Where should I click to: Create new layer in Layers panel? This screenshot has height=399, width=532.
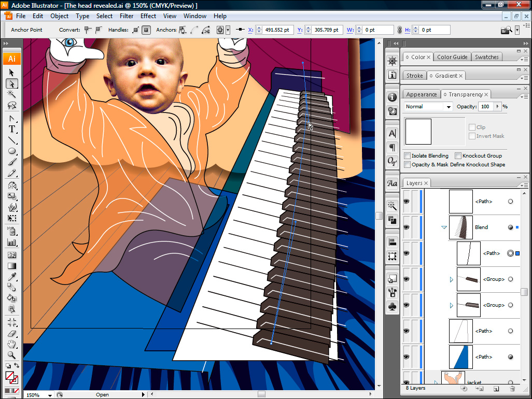[496, 388]
